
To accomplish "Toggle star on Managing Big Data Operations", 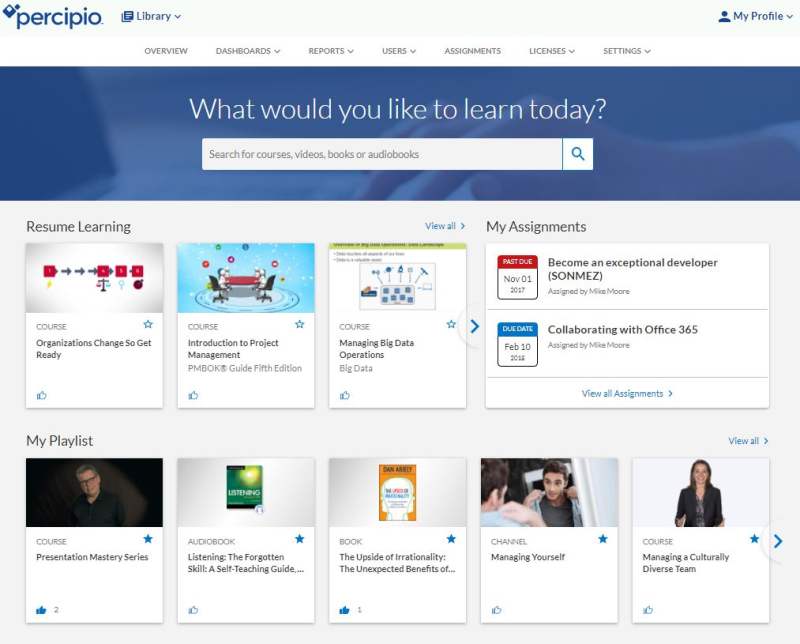I will point(451,324).
